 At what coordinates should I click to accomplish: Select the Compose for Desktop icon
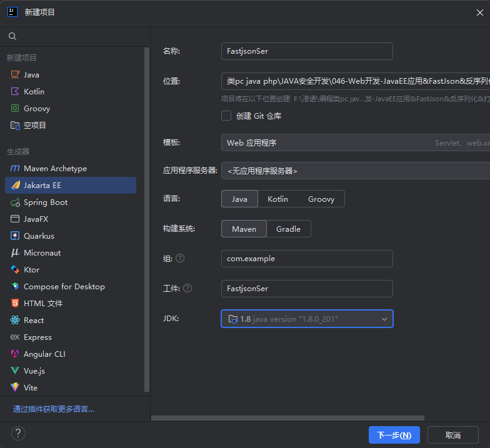coord(15,286)
